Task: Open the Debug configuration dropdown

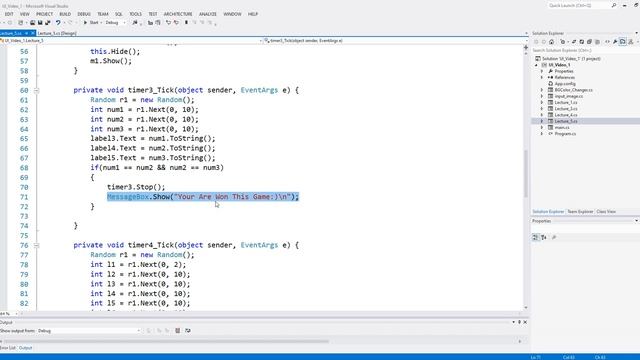Action: [116, 23]
